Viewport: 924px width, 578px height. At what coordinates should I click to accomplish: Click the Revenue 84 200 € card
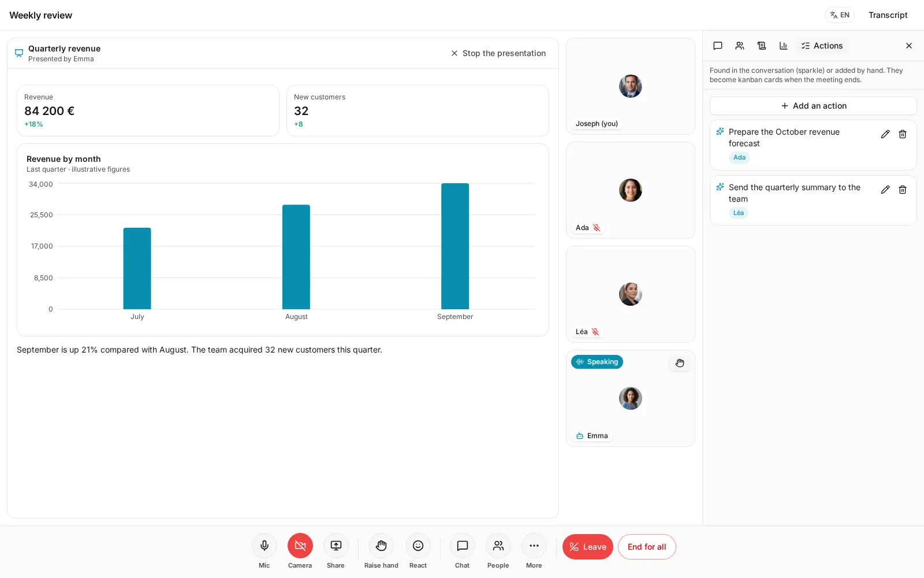[148, 111]
